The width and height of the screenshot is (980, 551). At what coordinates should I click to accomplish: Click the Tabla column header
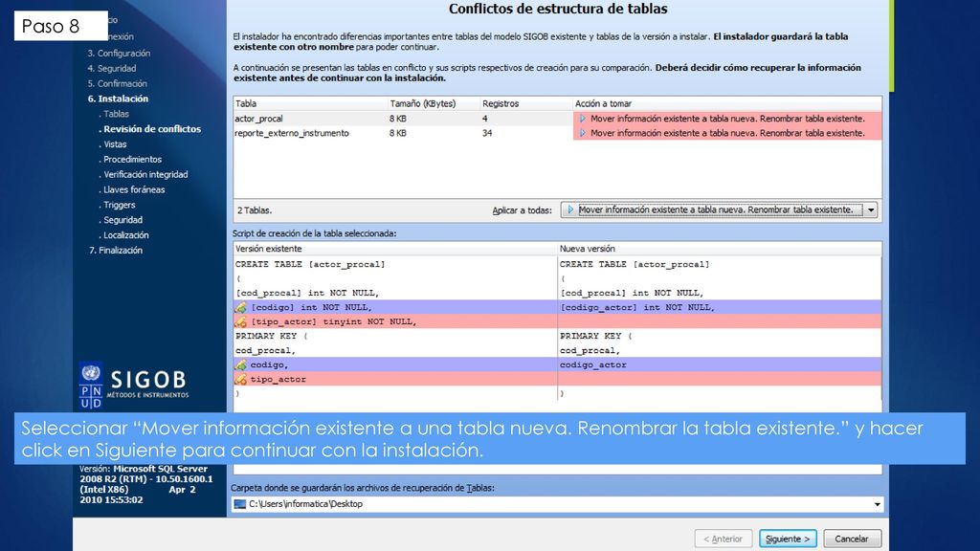click(x=310, y=103)
